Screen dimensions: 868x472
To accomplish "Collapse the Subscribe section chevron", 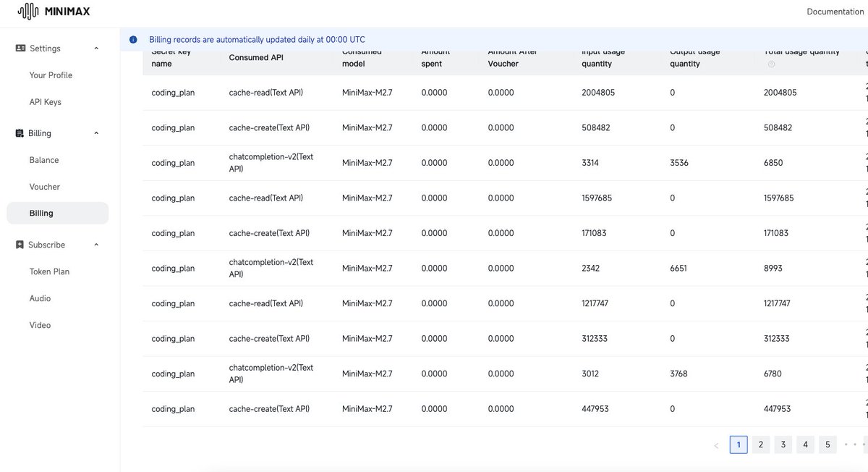I will [96, 245].
